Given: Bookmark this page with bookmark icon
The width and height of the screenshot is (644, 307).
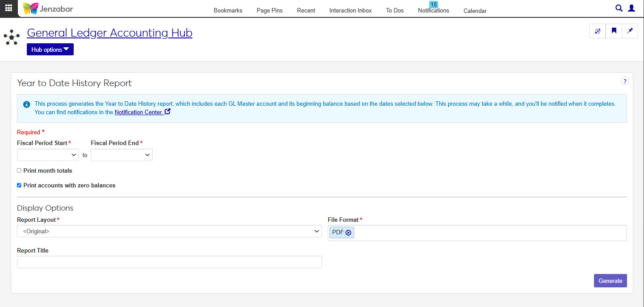Looking at the screenshot, I should coord(614,31).
